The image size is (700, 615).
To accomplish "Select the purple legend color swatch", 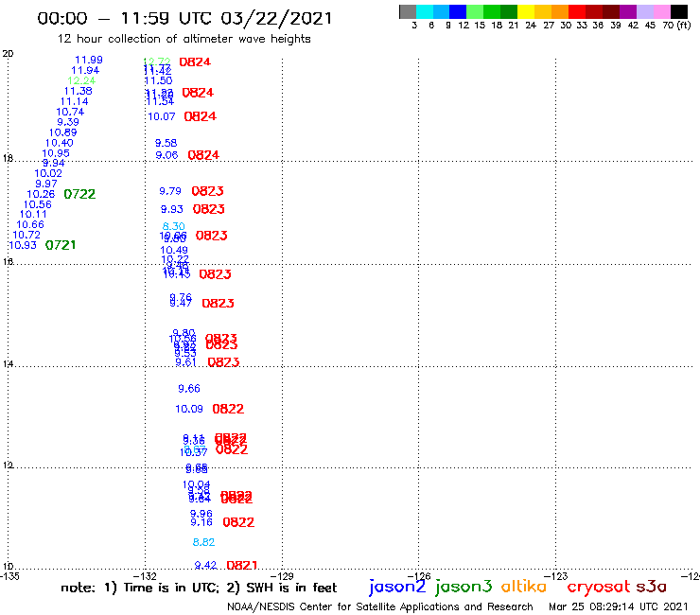I will 628,12.
